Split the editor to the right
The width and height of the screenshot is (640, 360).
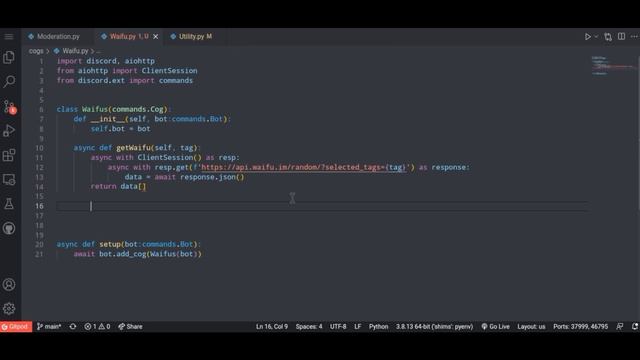click(621, 36)
